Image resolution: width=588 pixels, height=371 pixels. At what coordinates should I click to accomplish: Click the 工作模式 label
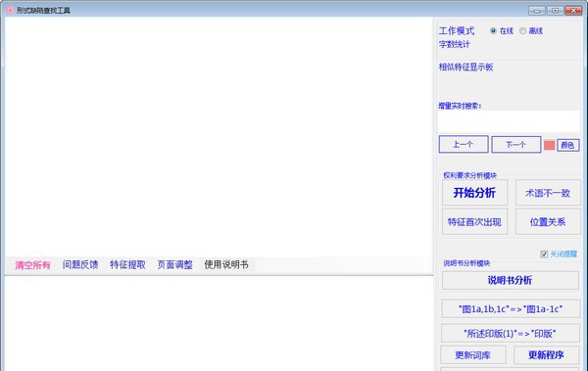pyautogui.click(x=457, y=30)
